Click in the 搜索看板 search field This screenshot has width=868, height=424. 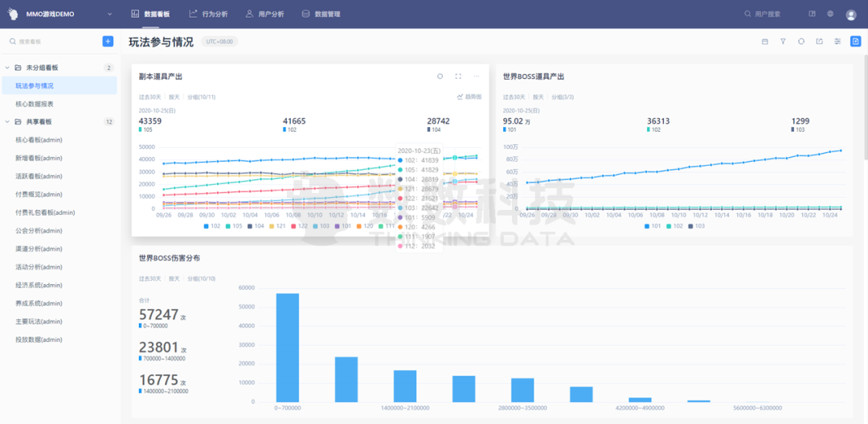[x=55, y=42]
